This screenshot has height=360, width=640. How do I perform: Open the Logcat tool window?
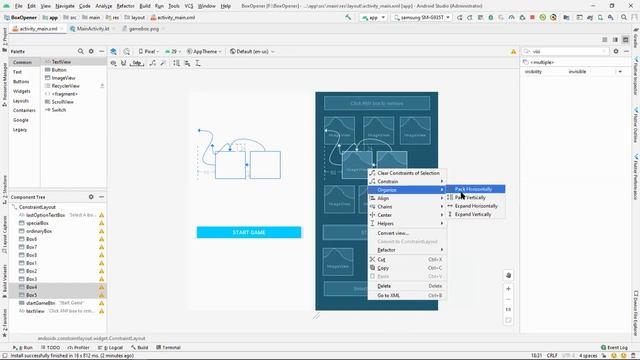pyautogui.click(x=110, y=348)
